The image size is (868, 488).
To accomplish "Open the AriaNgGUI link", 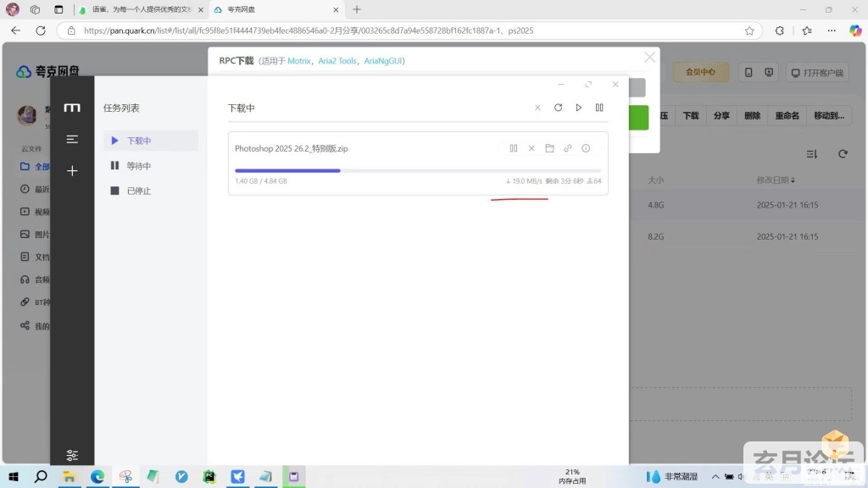I will pos(382,61).
